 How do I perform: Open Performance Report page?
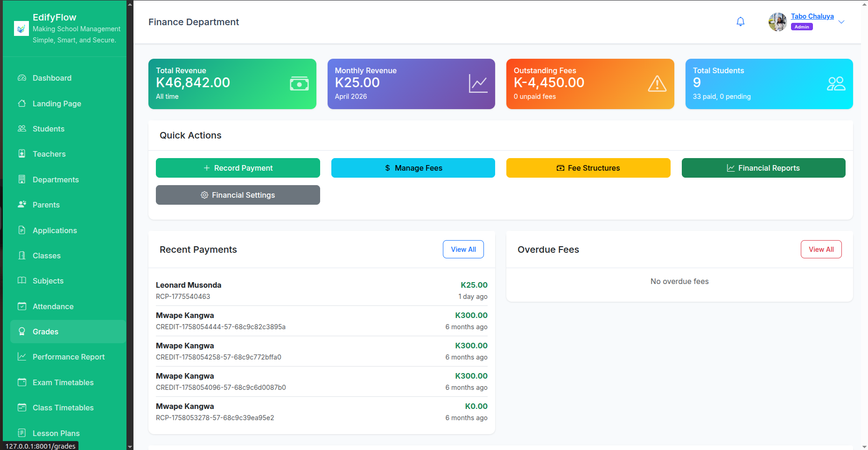click(68, 357)
